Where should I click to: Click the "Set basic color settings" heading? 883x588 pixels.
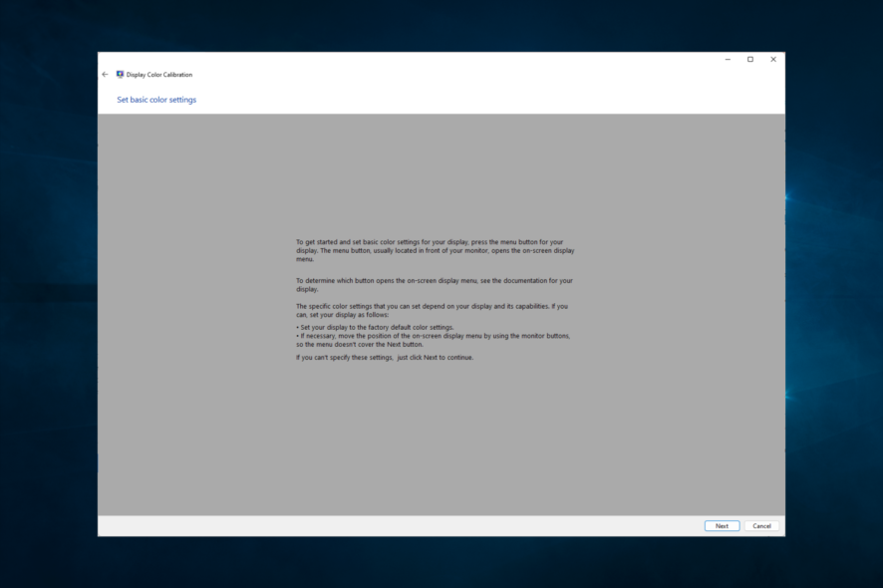(156, 100)
